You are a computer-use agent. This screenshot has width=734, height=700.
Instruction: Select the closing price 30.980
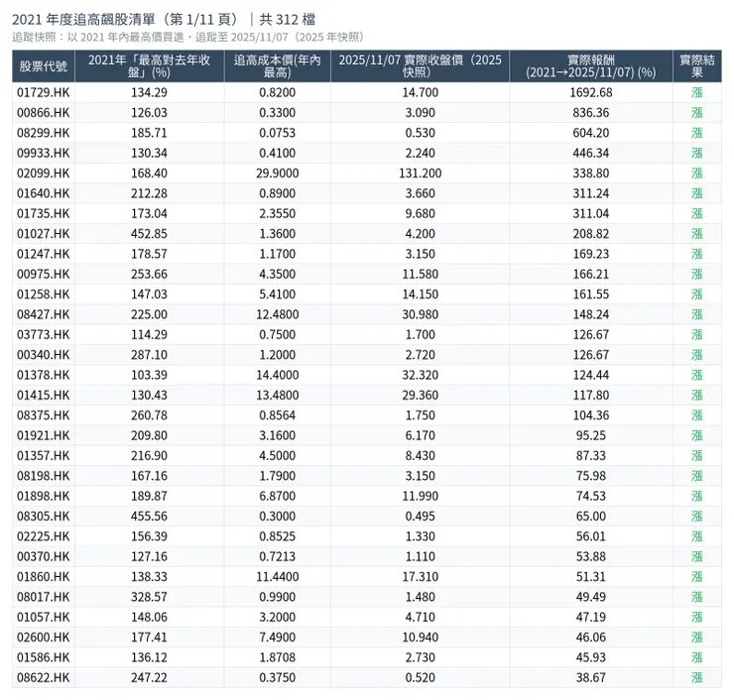click(x=420, y=314)
